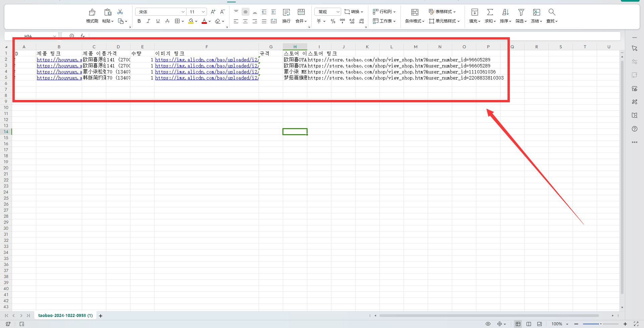
Task: Expand the font size dropdown
Action: point(203,12)
